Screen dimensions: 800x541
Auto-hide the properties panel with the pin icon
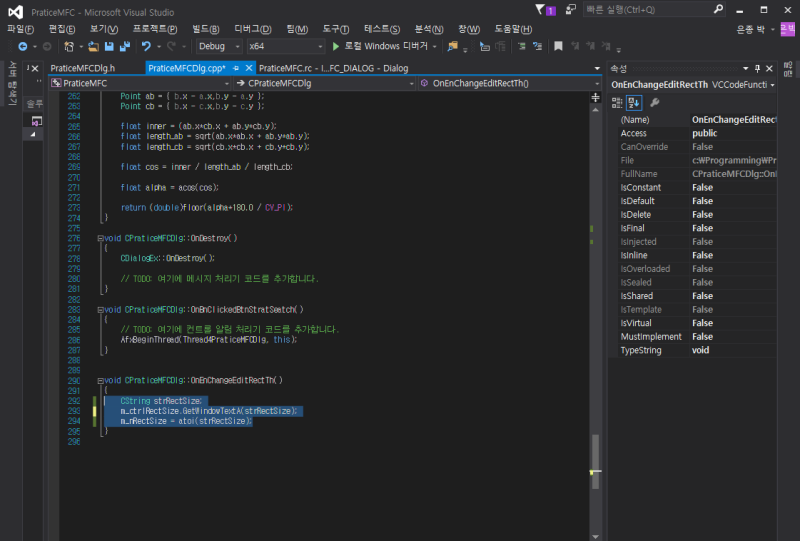[x=757, y=68]
